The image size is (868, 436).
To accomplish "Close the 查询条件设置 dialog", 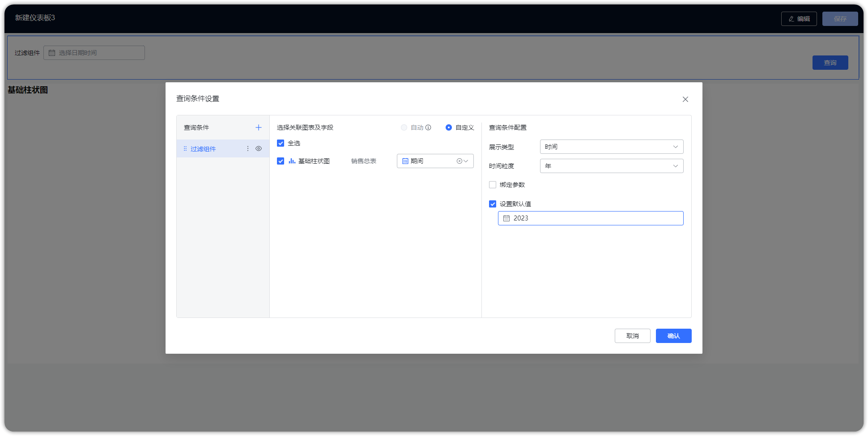I will coord(685,99).
